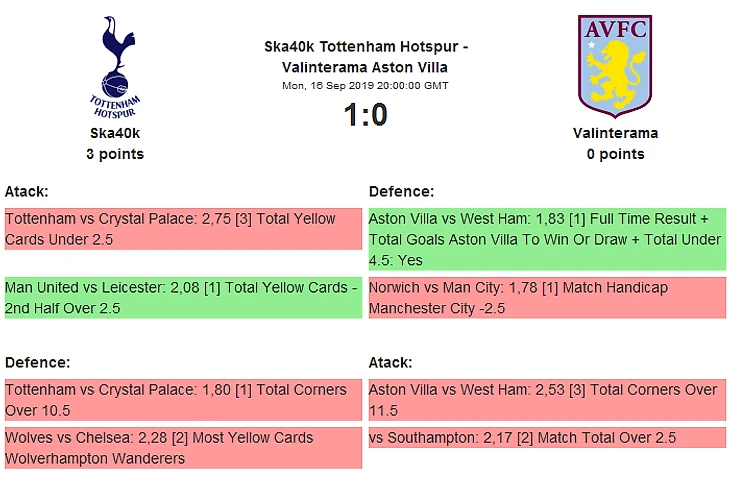Click the Aston Villa AVFC crest
Screen dimensions: 730x480
(615, 67)
